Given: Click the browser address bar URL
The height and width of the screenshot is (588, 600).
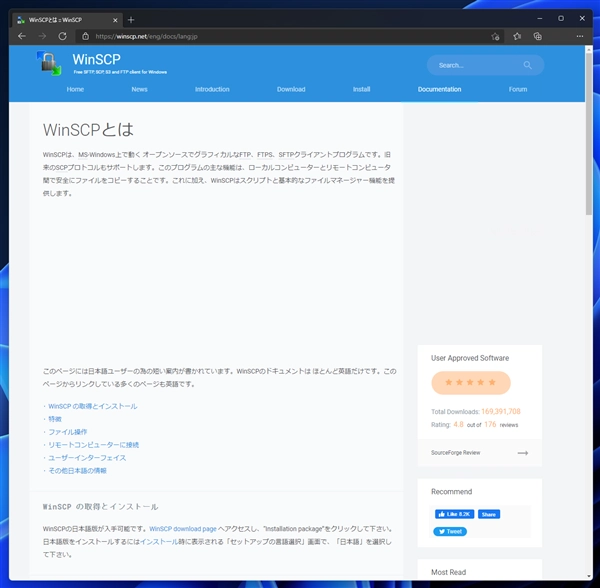Looking at the screenshot, I should pos(146,36).
